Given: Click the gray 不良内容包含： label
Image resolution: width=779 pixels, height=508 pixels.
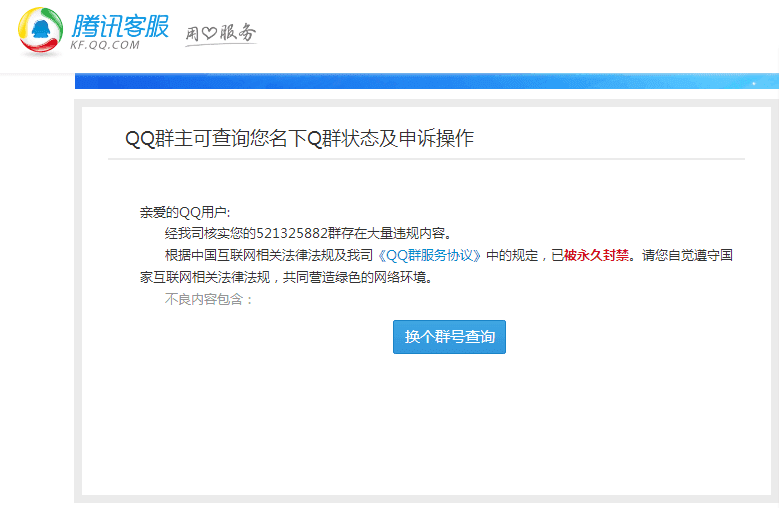Looking at the screenshot, I should tap(209, 299).
